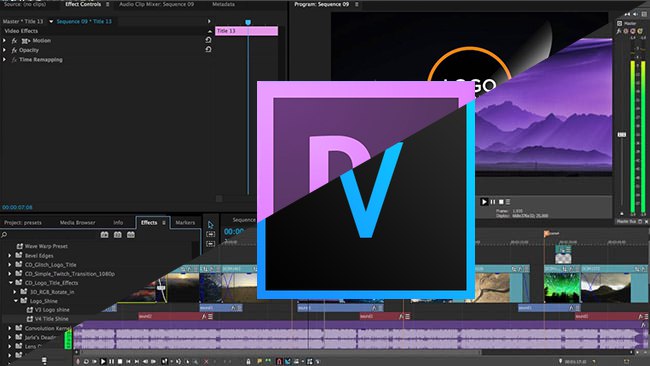
Task: Select the Track Select Backward tool
Action: 211,244
